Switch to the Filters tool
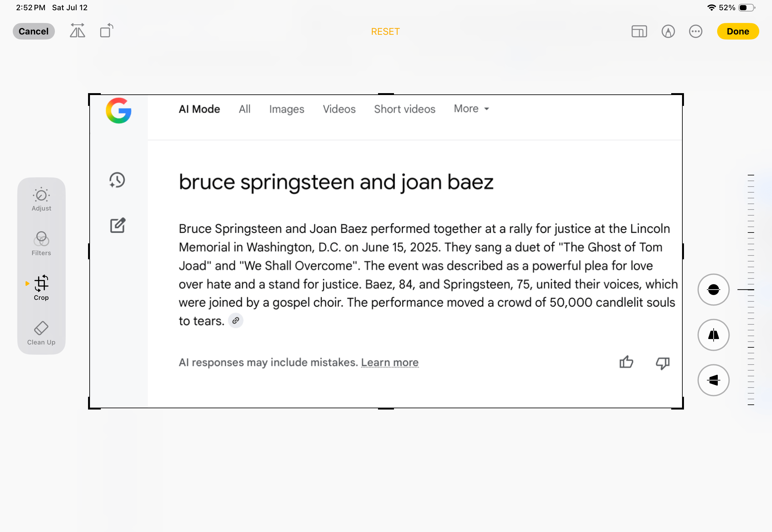The height and width of the screenshot is (532, 772). (41, 244)
